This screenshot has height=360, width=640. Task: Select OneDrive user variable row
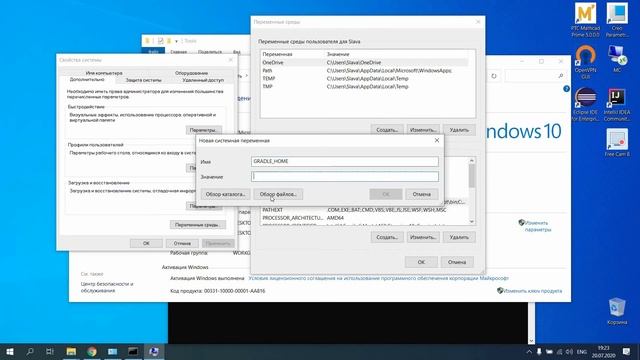364,62
